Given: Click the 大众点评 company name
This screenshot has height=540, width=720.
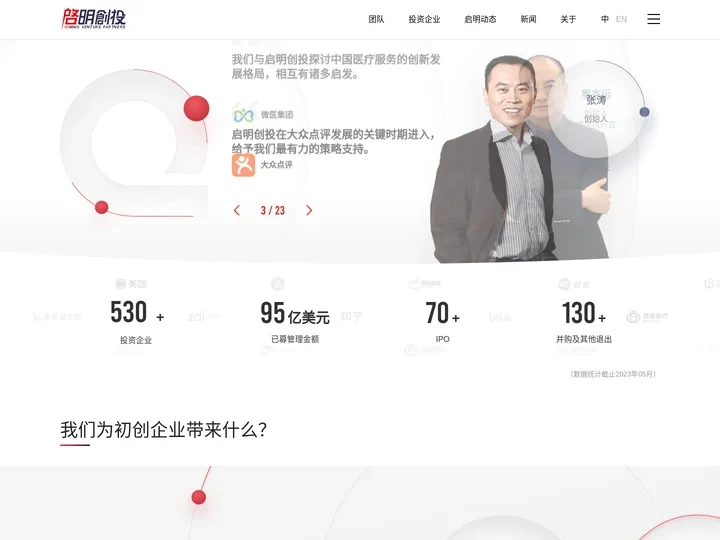Looking at the screenshot, I should point(276,164).
